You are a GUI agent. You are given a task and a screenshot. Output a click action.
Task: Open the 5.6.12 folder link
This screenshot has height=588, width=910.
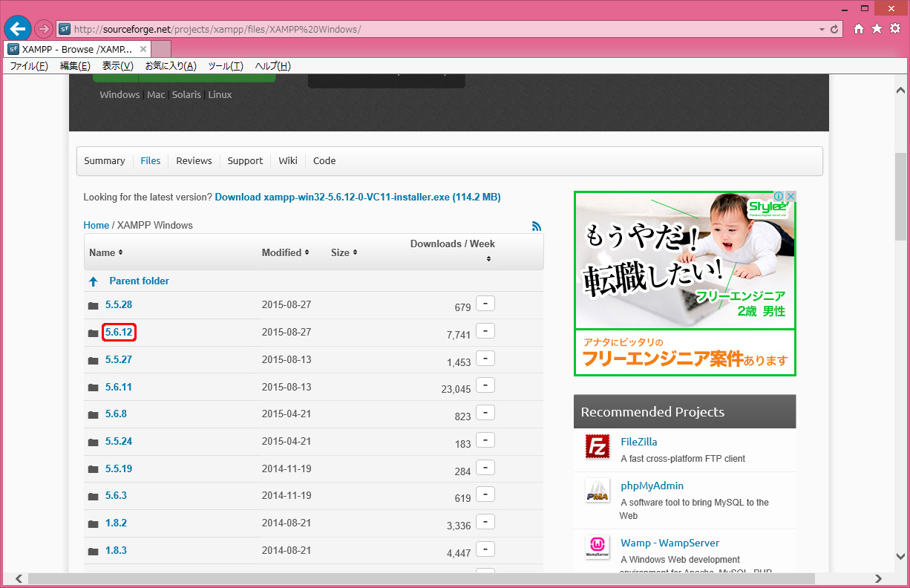(x=119, y=333)
